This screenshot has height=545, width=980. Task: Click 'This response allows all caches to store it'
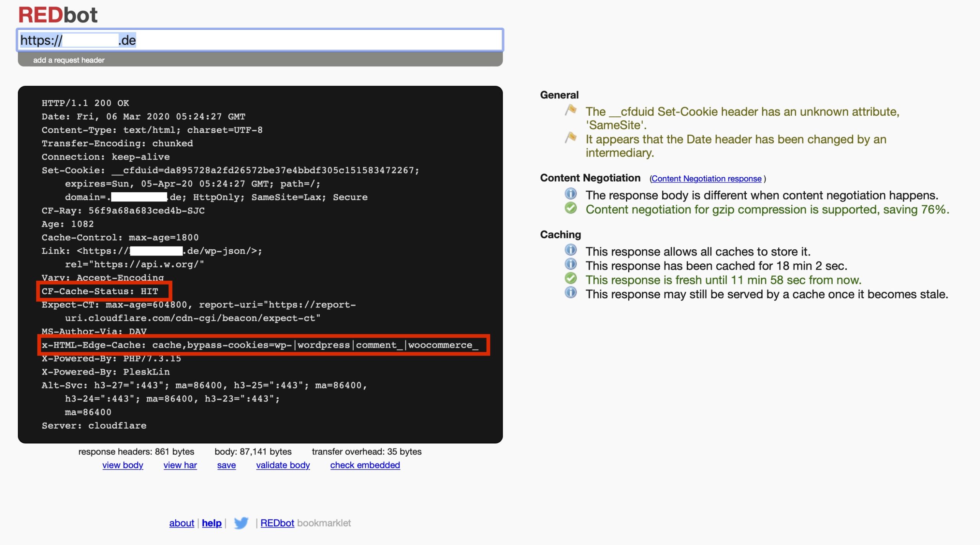pyautogui.click(x=698, y=252)
